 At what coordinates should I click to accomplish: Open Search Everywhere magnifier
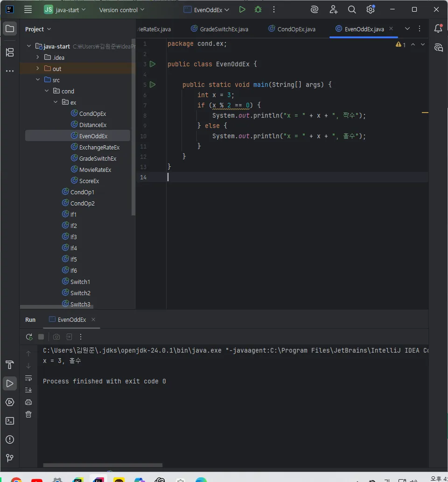point(352,9)
